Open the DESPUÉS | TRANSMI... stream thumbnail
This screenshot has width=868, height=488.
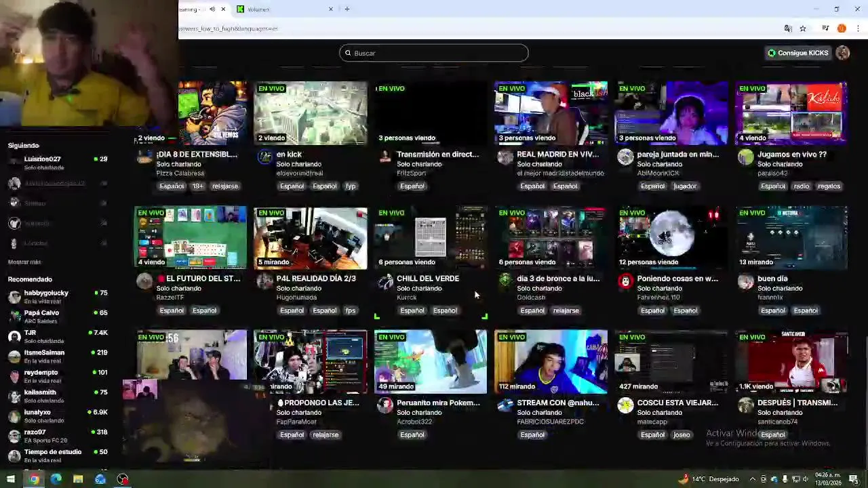point(791,361)
